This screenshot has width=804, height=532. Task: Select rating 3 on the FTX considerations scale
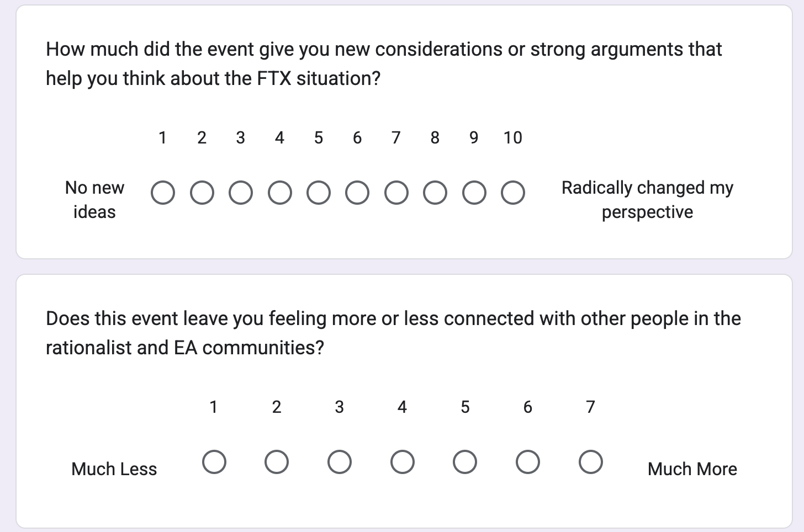tap(240, 192)
